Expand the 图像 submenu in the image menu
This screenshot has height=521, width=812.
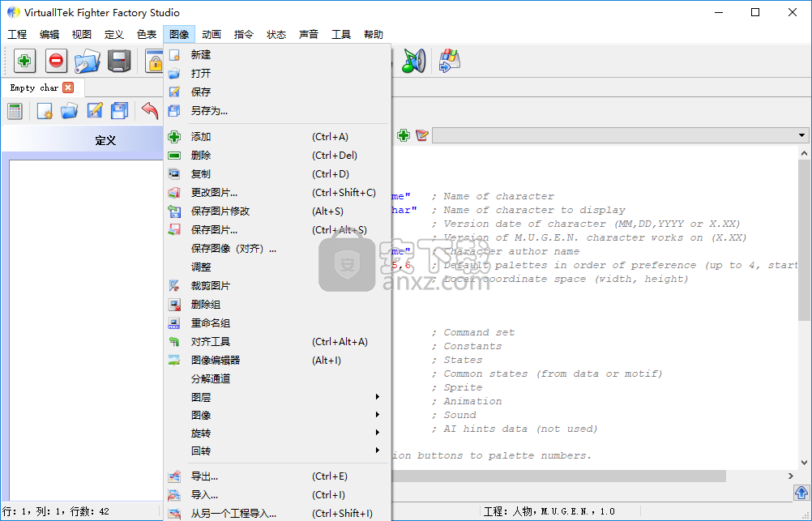277,416
